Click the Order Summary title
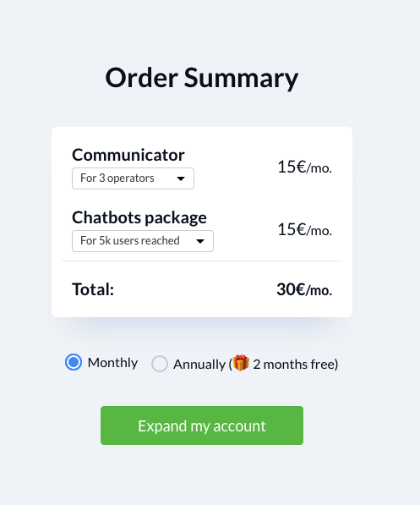420x505 pixels. (202, 78)
